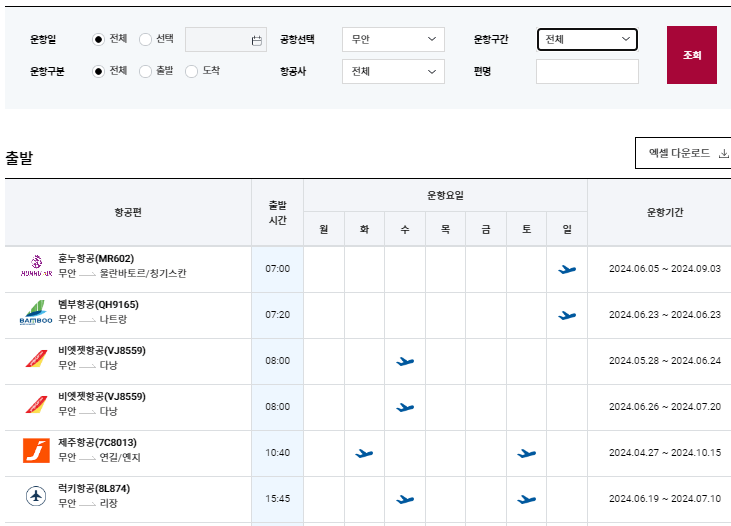Select 출발 radio for 운항구분

(145, 71)
